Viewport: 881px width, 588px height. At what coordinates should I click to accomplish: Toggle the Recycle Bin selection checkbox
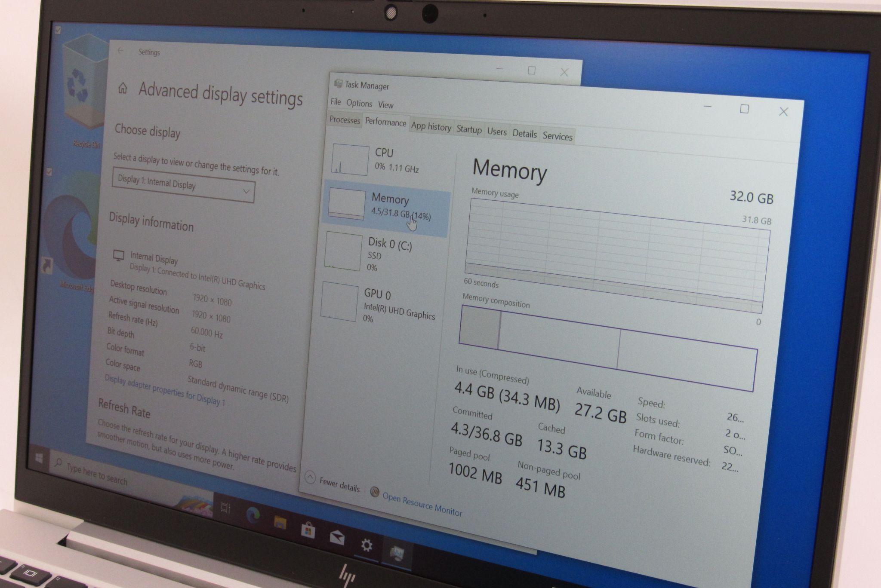(58, 30)
